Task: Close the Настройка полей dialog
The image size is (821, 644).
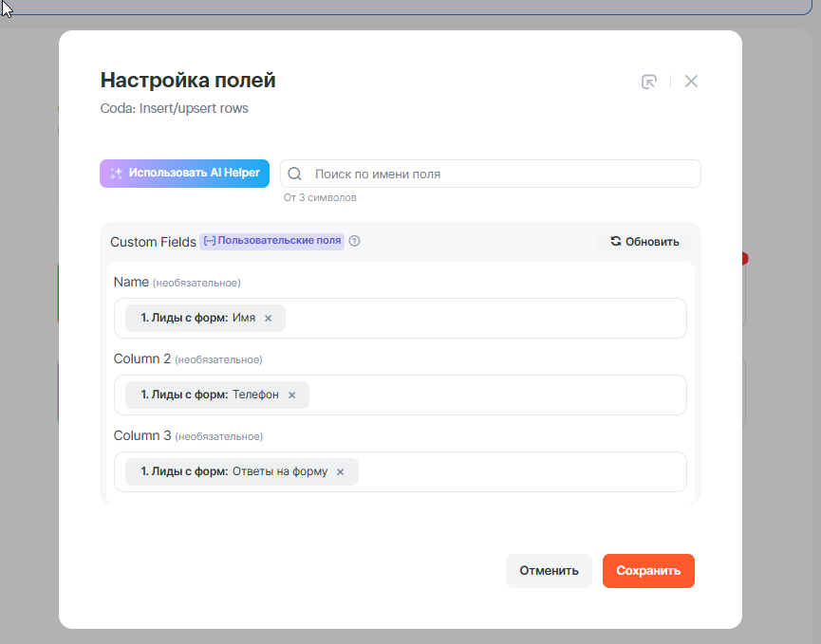Action: 691,82
